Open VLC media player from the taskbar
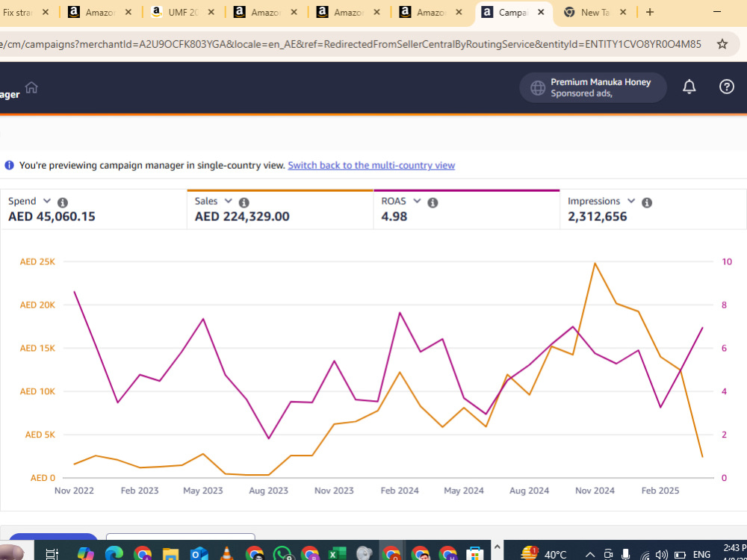 pyautogui.click(x=227, y=553)
